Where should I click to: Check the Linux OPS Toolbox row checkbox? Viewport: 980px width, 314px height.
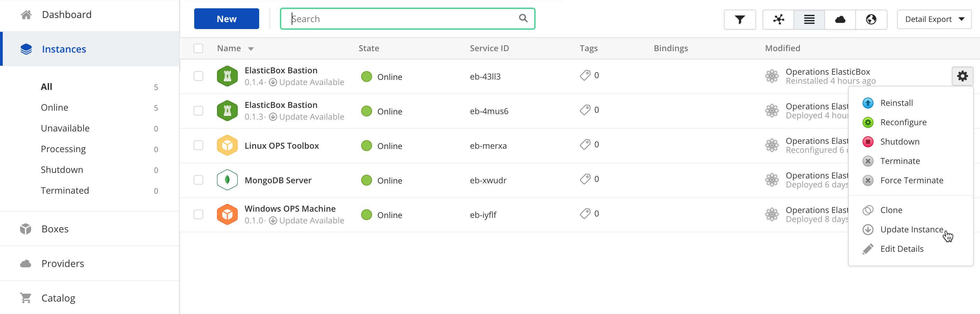pos(198,145)
